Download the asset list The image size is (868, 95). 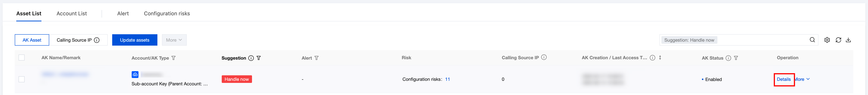pos(848,40)
